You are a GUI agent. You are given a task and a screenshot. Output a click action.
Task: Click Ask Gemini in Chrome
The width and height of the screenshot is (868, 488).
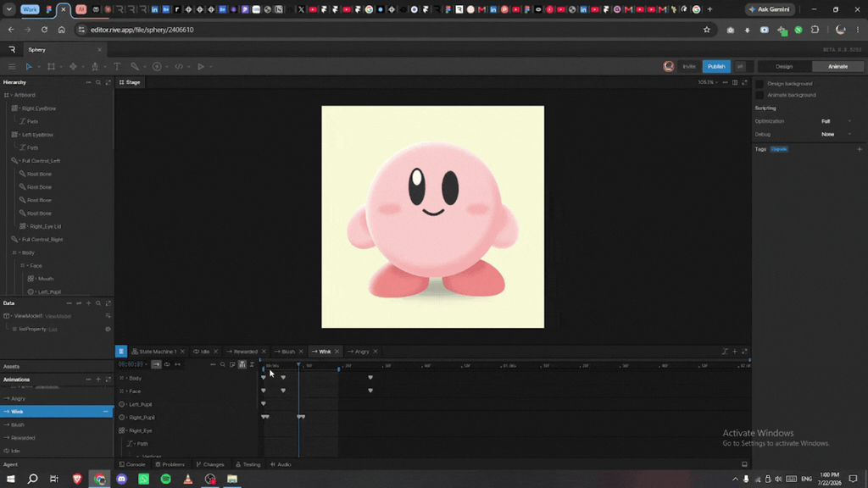[x=770, y=9]
